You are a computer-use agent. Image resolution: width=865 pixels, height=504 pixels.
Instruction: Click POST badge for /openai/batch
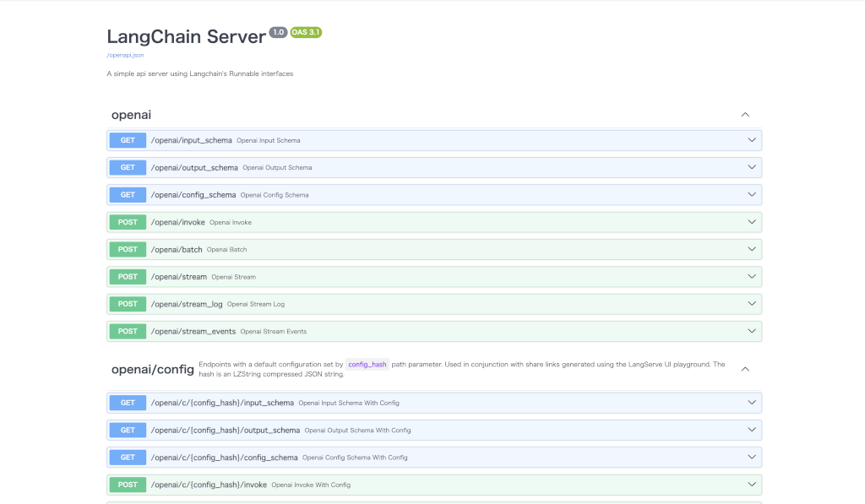coord(128,249)
